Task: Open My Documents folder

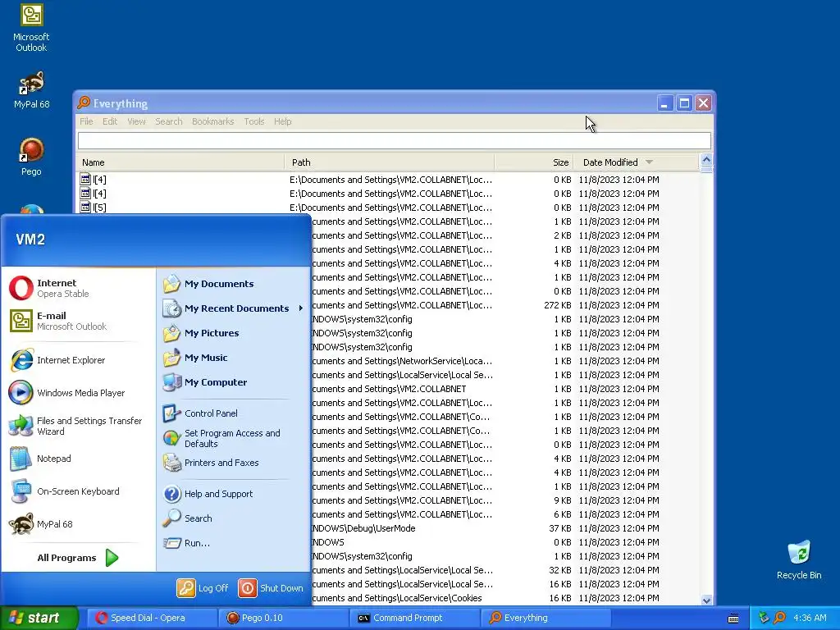Action: [234, 284]
